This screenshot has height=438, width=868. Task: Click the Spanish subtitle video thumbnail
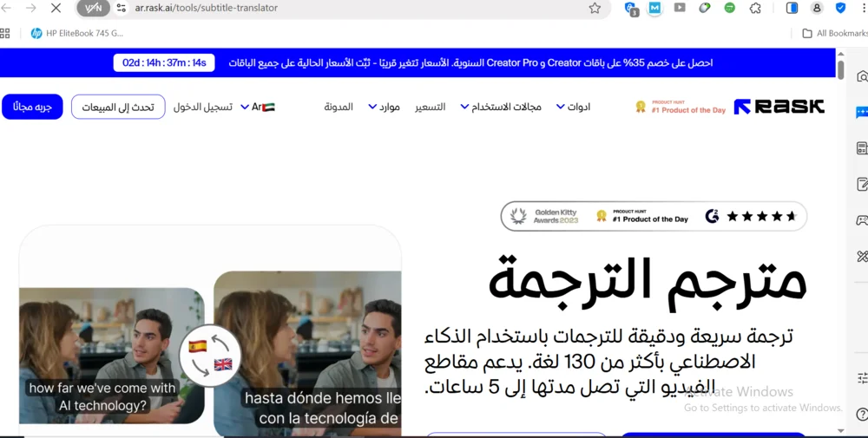point(307,354)
